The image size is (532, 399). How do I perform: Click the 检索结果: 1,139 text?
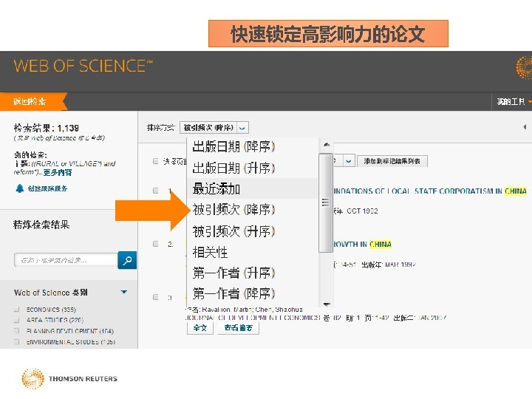point(46,129)
